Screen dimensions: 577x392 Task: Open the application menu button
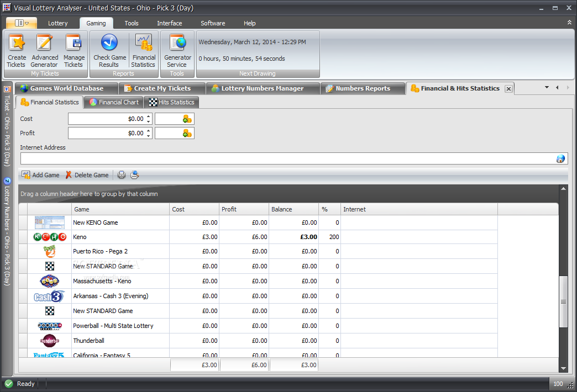click(22, 23)
